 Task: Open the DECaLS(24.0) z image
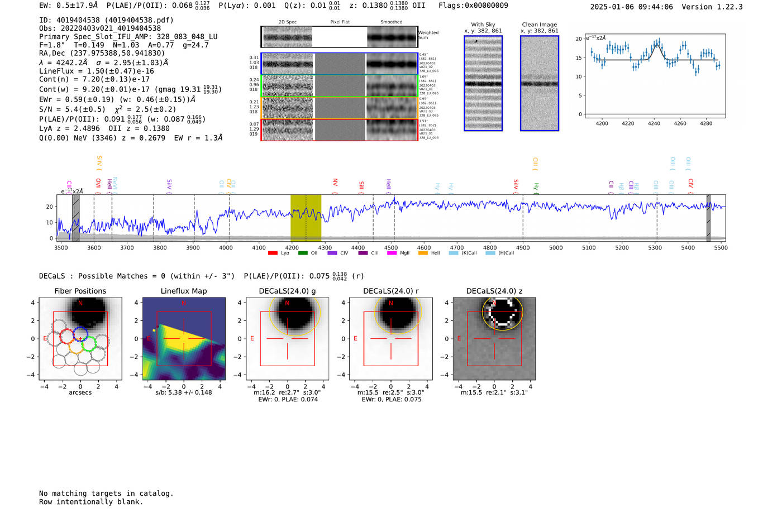click(494, 339)
